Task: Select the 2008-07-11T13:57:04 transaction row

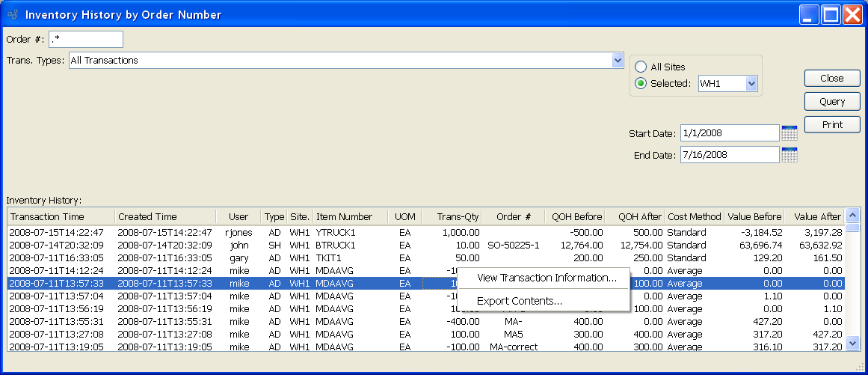Action: tap(426, 296)
